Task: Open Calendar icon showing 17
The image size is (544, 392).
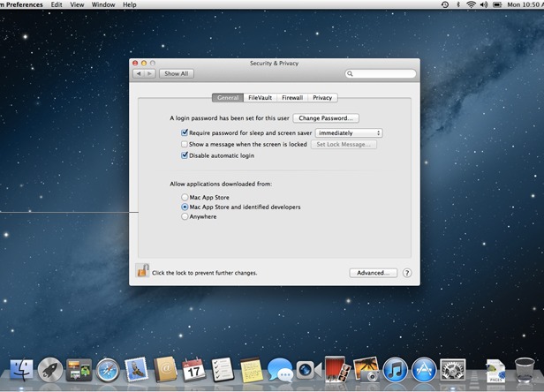Action: (193, 370)
